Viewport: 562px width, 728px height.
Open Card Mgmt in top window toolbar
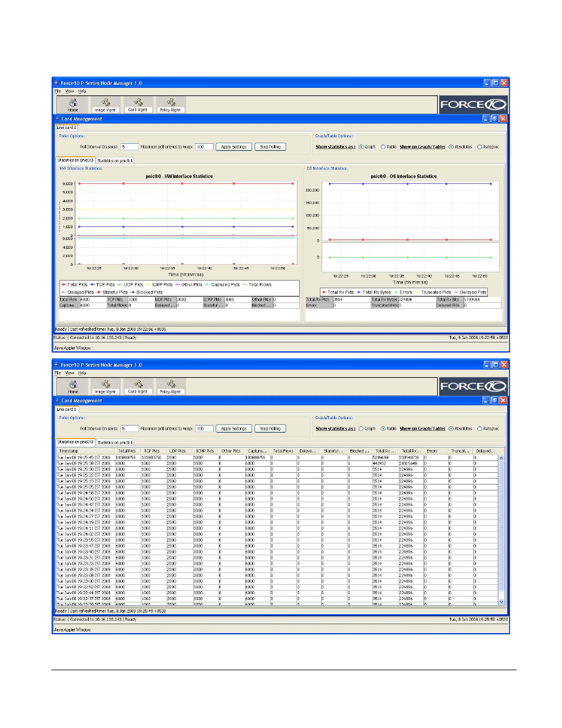[x=138, y=105]
